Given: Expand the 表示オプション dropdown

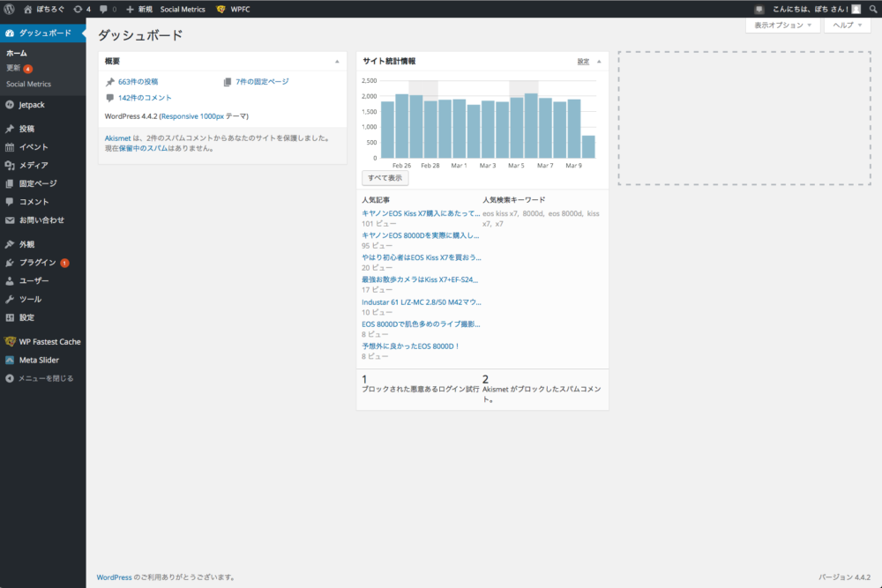Looking at the screenshot, I should point(781,26).
